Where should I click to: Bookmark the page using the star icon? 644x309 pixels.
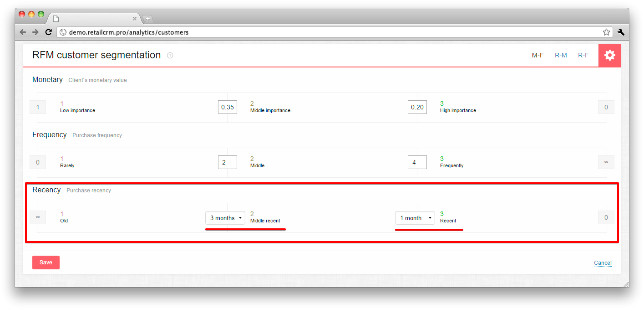[606, 32]
